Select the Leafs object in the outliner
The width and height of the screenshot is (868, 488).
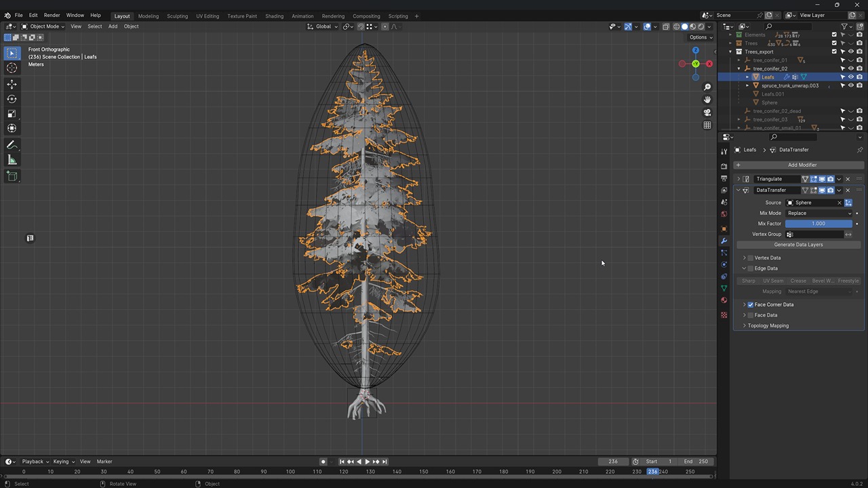tap(768, 77)
